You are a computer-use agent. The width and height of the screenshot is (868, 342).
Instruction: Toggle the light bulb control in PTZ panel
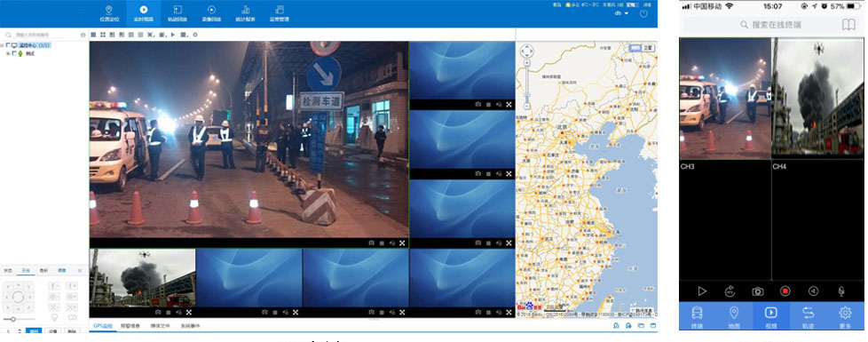pos(55,317)
